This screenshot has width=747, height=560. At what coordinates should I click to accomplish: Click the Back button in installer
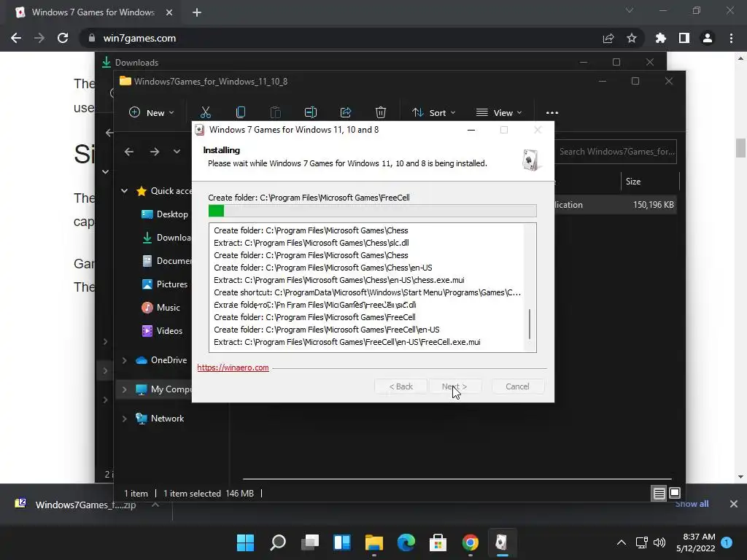click(x=400, y=386)
